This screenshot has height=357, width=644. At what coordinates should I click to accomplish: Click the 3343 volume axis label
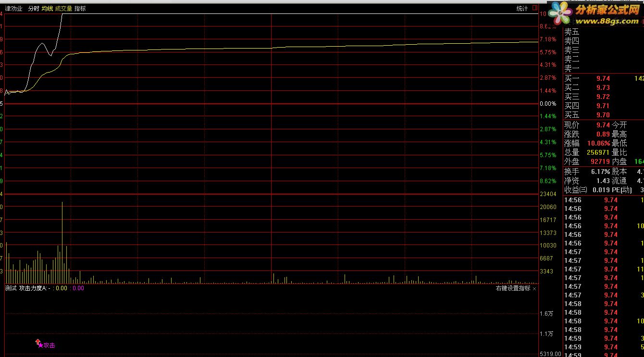click(547, 271)
